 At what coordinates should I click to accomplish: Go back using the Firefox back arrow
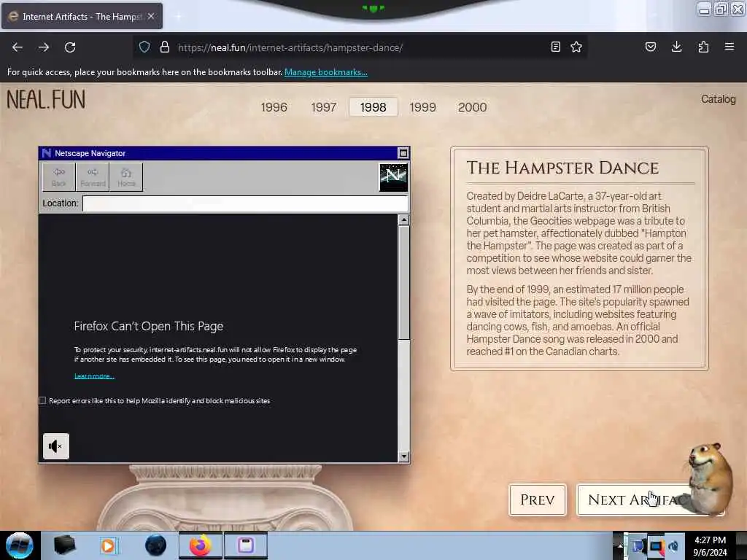pos(18,47)
